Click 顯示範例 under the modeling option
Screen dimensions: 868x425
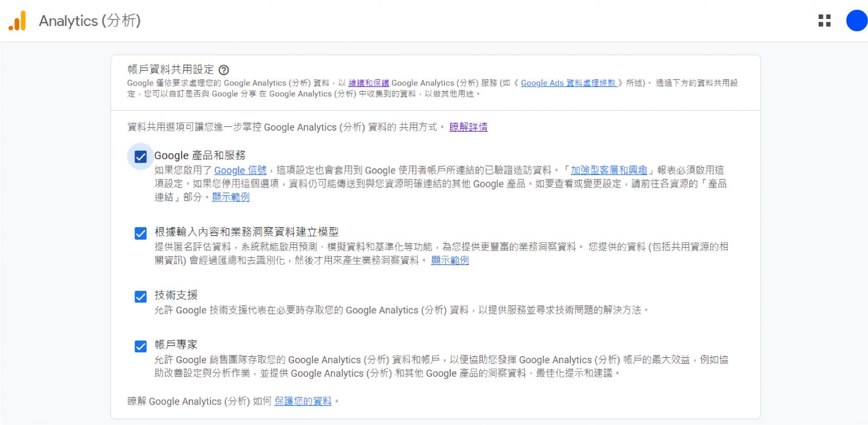450,260
